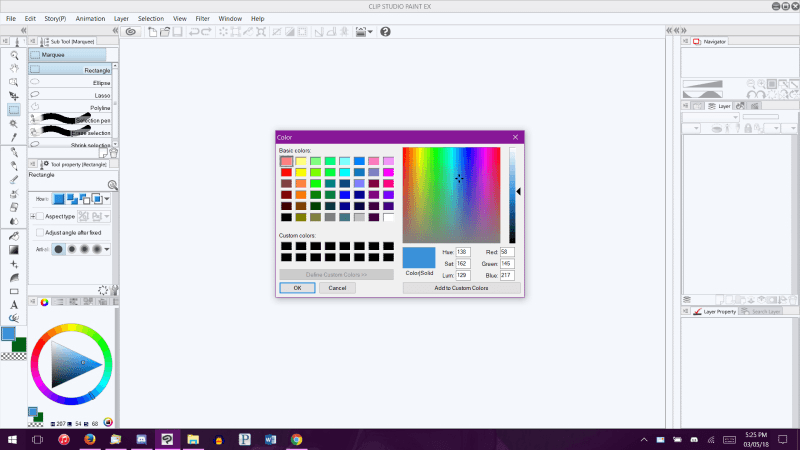Click the Clip Studio spiral icon
Image resolution: width=800 pixels, height=450 pixels.
tap(131, 32)
